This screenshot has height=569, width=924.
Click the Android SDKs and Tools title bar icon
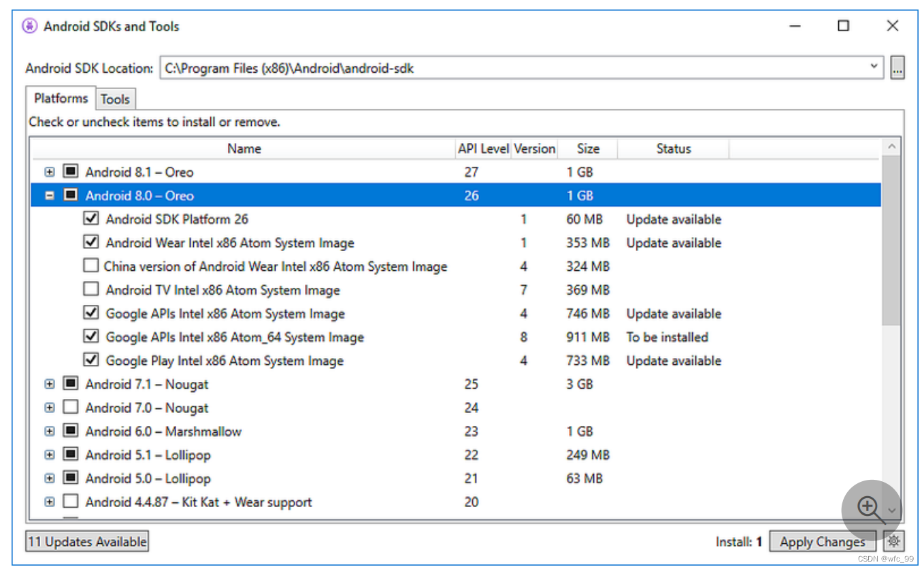(x=28, y=25)
